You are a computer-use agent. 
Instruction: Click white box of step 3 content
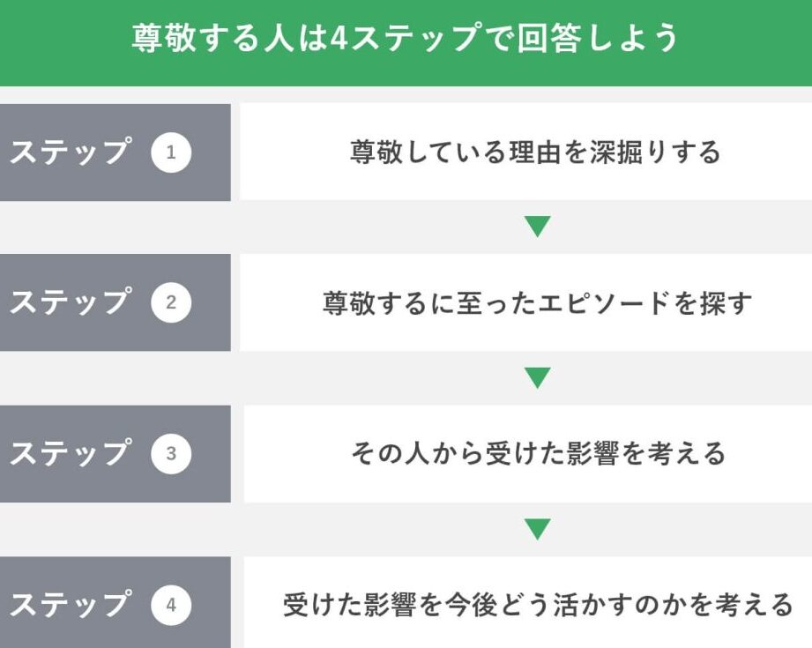click(x=528, y=454)
